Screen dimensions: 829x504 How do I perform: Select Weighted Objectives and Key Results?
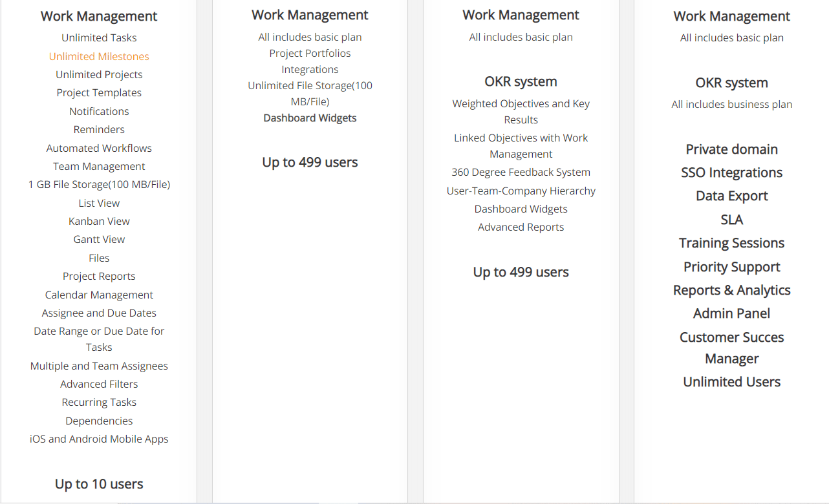[x=521, y=111]
